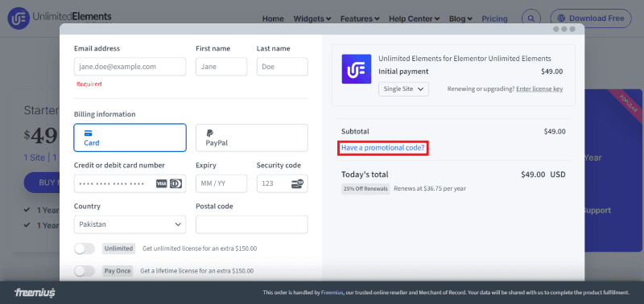Viewport: 644px width, 304px height.
Task: Click the security code card icon
Action: 297,183
